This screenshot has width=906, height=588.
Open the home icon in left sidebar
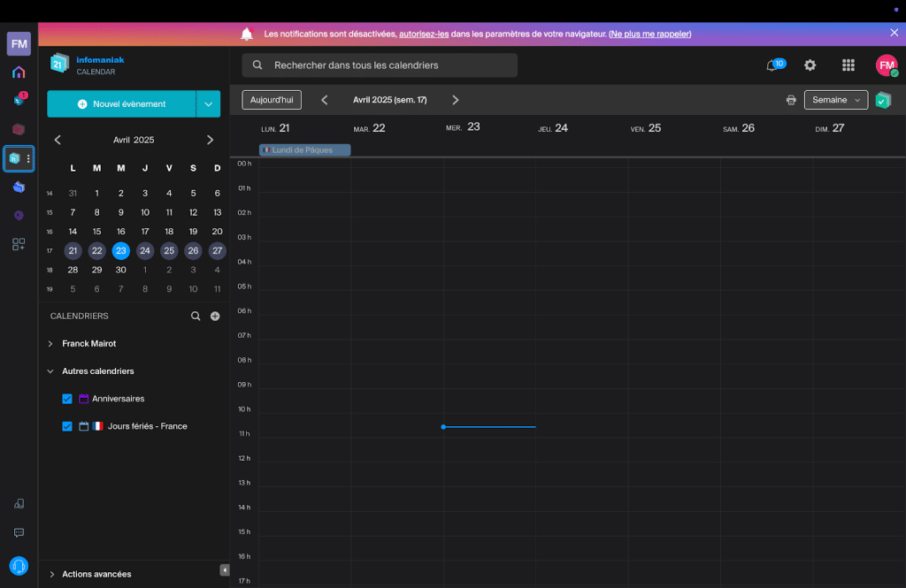coord(19,73)
